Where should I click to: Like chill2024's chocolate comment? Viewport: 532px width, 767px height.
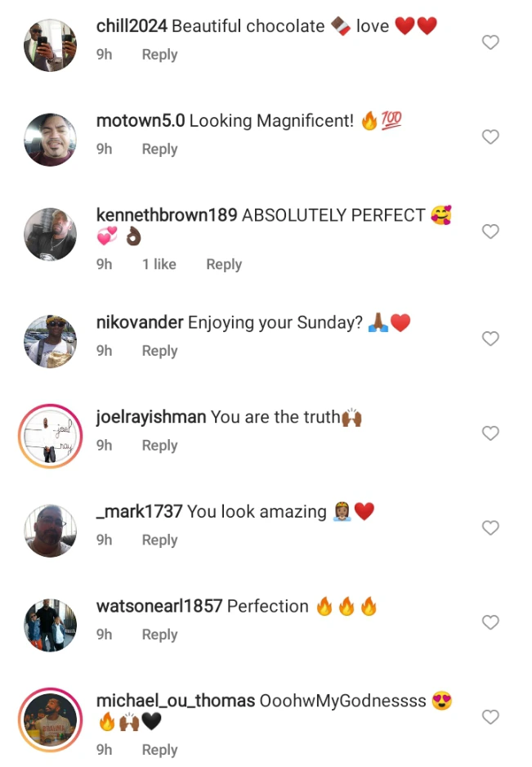(x=490, y=43)
